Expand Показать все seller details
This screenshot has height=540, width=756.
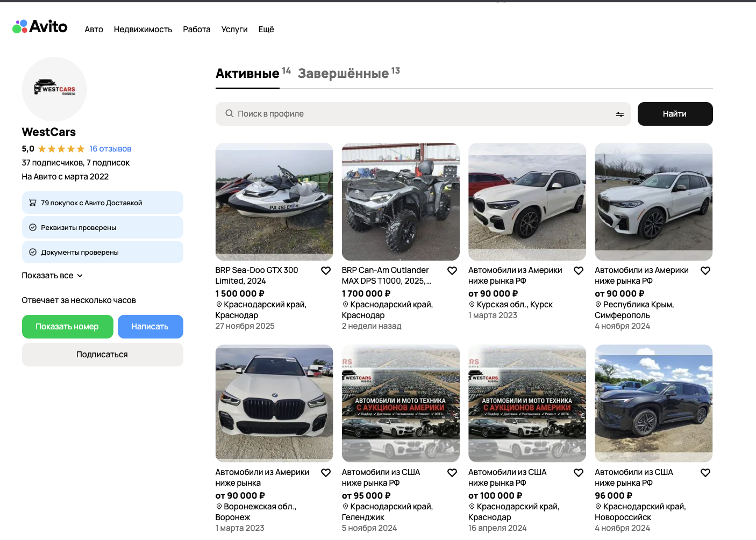tap(52, 275)
